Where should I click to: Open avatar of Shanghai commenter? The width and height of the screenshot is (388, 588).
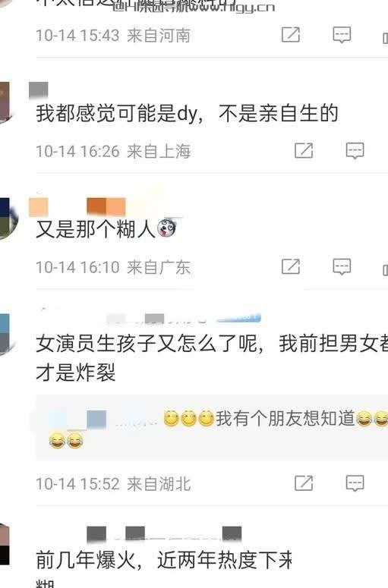(x=6, y=102)
